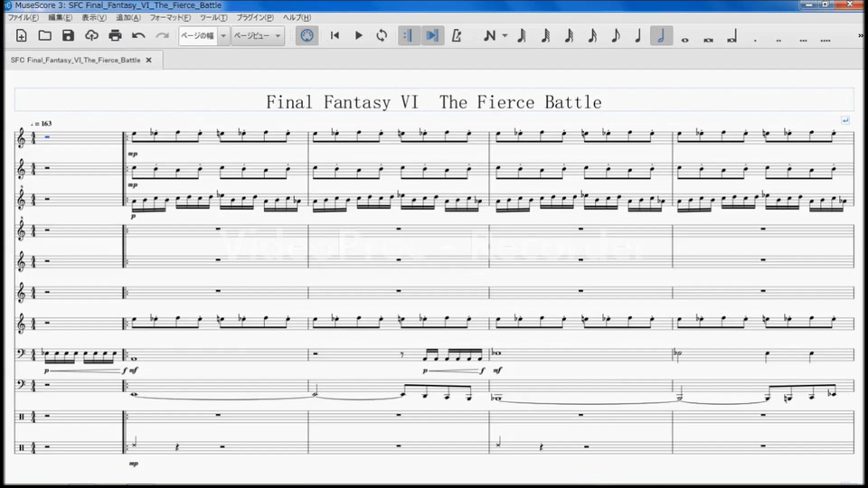This screenshot has width=868, height=488.
Task: Select the double whole note duration
Action: 708,39
